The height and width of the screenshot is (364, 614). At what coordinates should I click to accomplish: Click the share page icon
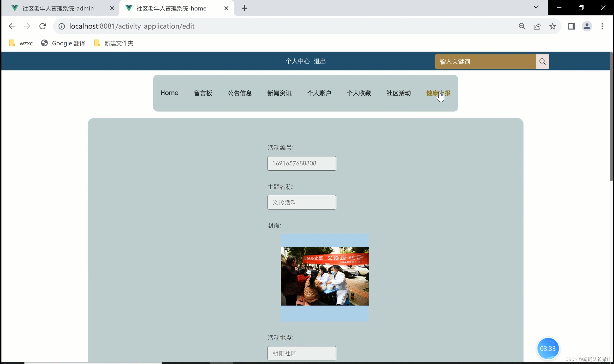click(x=537, y=26)
